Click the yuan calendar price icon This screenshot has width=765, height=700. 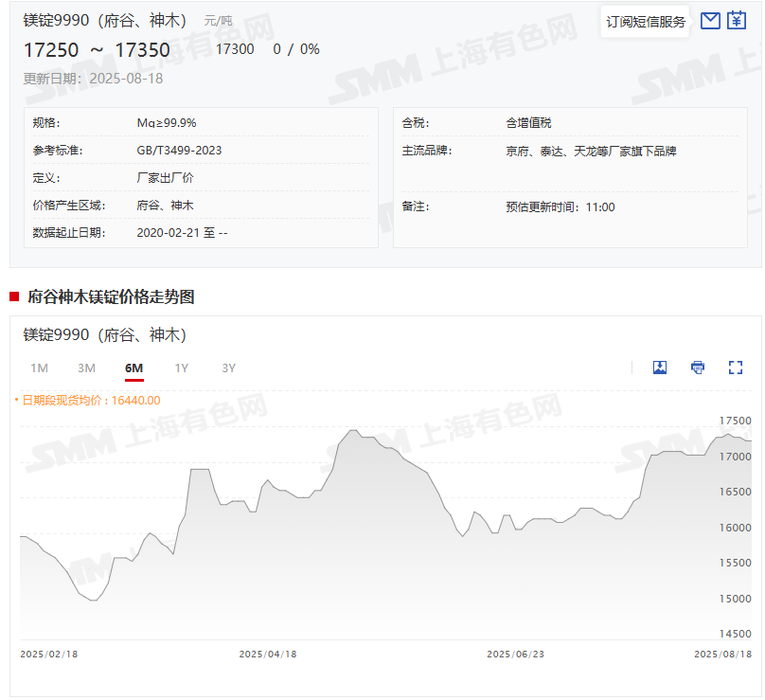pos(737,21)
